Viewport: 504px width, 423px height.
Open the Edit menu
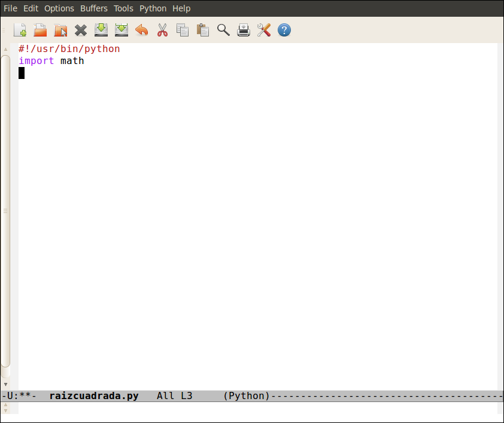pos(31,8)
